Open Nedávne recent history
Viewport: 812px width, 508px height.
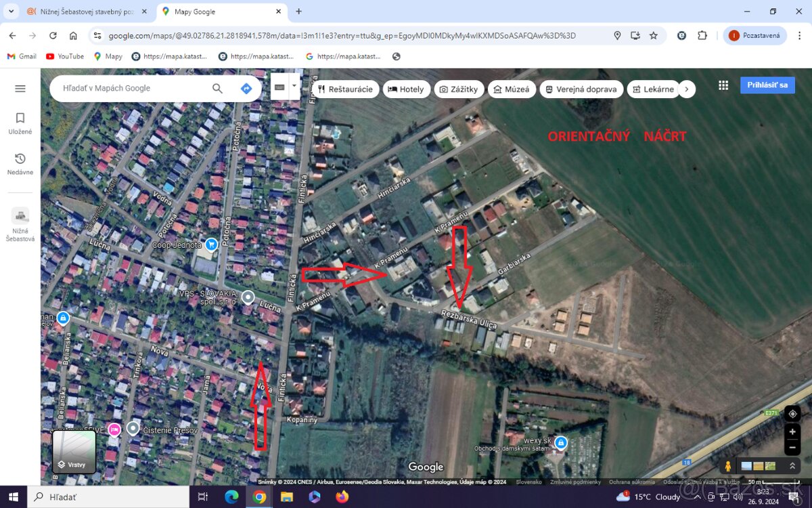point(20,163)
